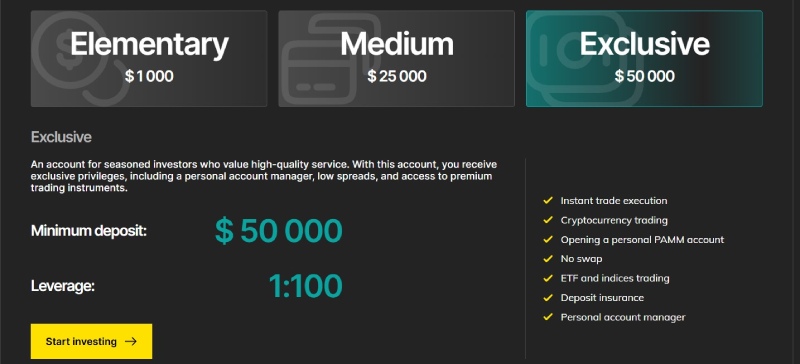Image resolution: width=800 pixels, height=364 pixels.
Task: Click the arrow icon in Start investing
Action: [131, 341]
